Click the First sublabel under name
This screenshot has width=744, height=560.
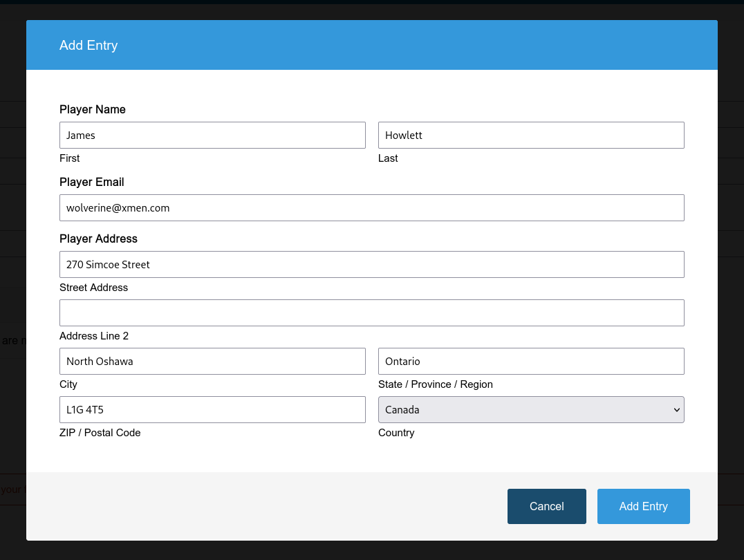69,158
